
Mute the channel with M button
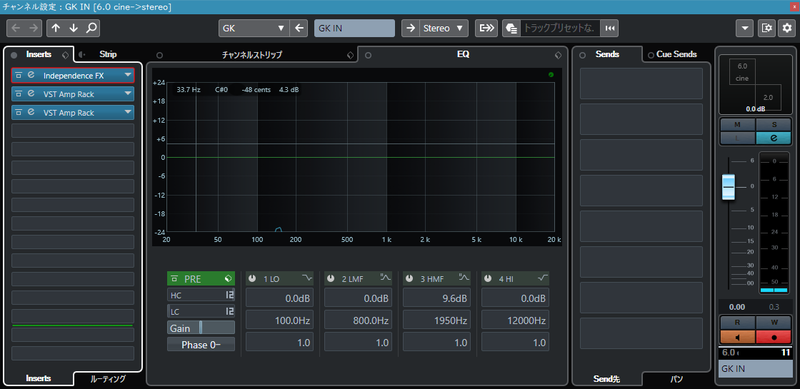(x=737, y=125)
